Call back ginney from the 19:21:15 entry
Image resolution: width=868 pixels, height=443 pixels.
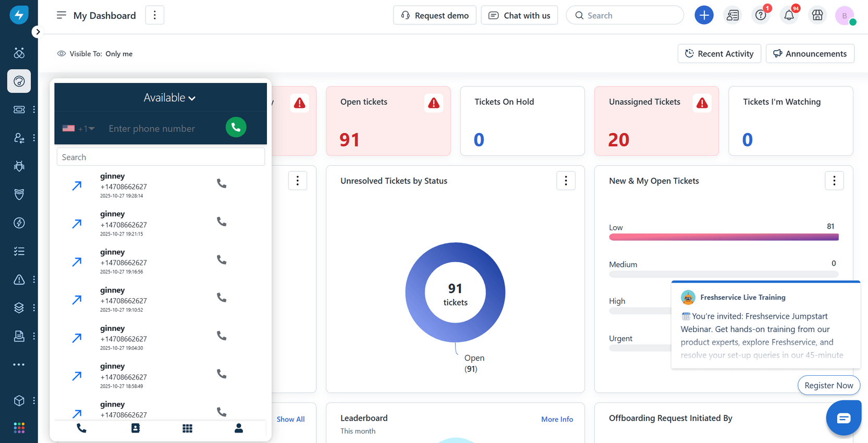(222, 221)
